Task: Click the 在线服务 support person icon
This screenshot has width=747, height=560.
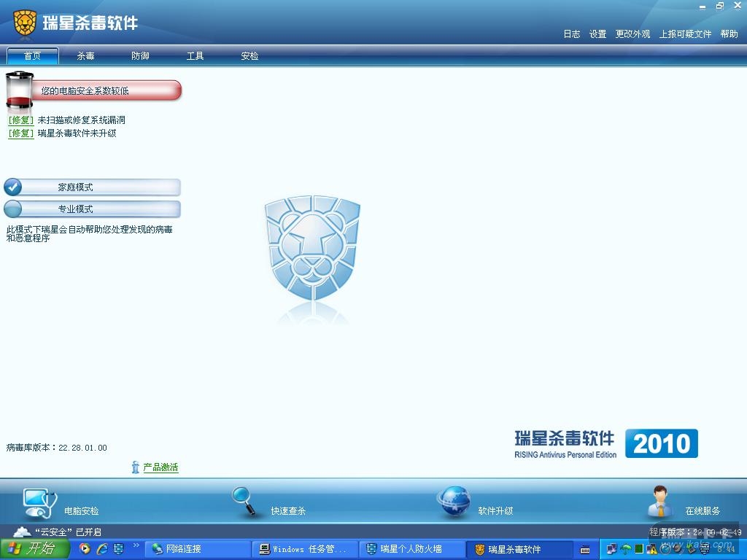Action: (x=660, y=502)
